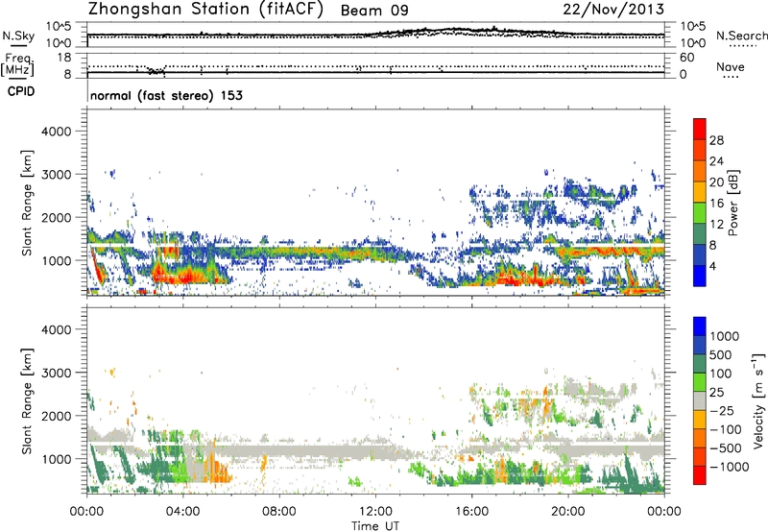Select the 'Beam 09' label
Screen dimensions: 768x532
coord(374,11)
